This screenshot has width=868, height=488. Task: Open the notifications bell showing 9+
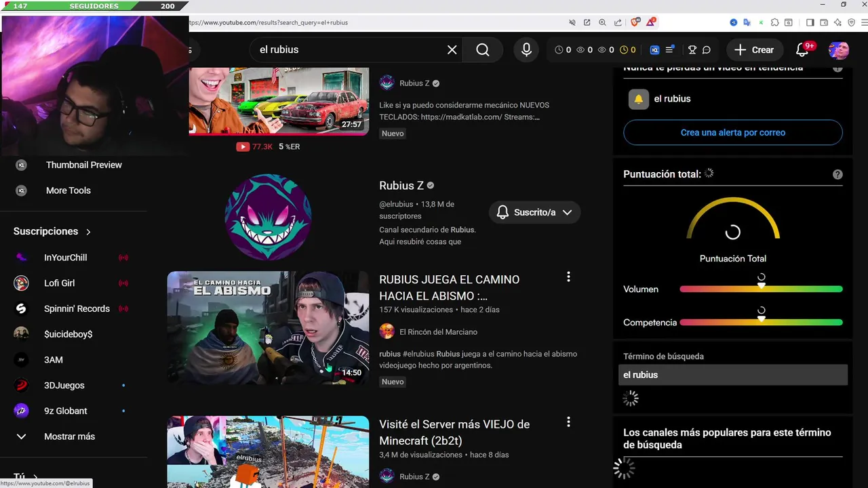[802, 49]
